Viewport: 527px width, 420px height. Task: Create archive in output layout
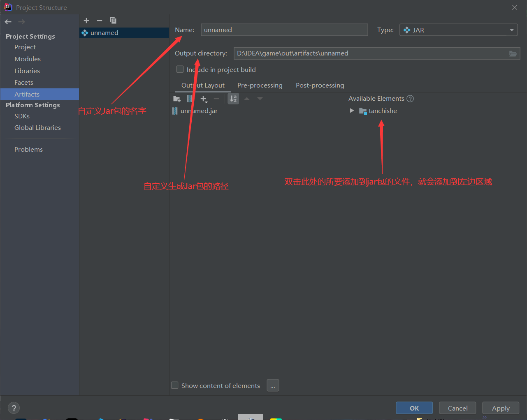tap(190, 99)
